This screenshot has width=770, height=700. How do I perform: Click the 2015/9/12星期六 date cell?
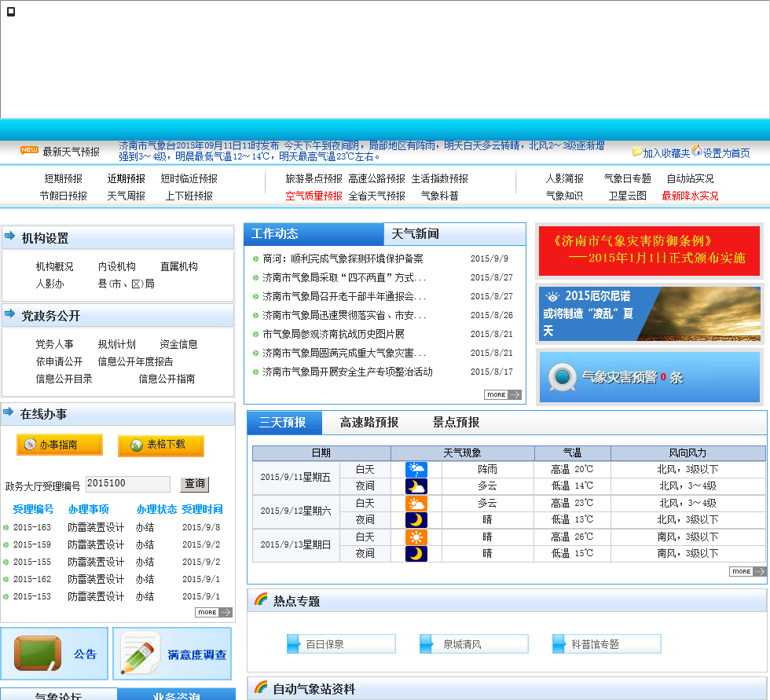[295, 511]
